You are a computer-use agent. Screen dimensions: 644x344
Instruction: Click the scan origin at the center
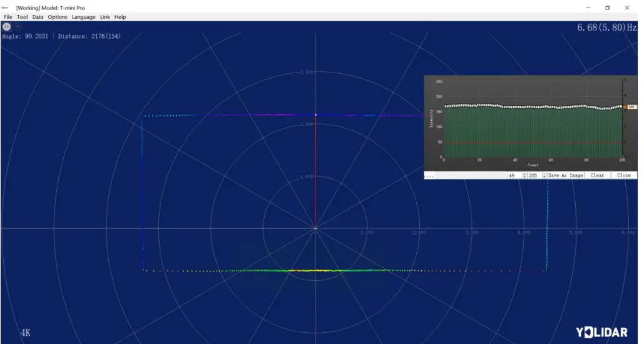[315, 229]
